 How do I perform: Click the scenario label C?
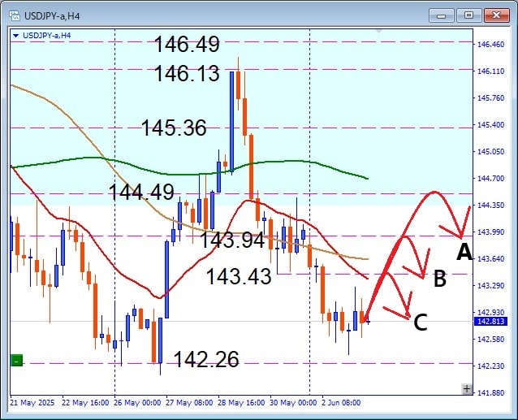click(x=421, y=323)
